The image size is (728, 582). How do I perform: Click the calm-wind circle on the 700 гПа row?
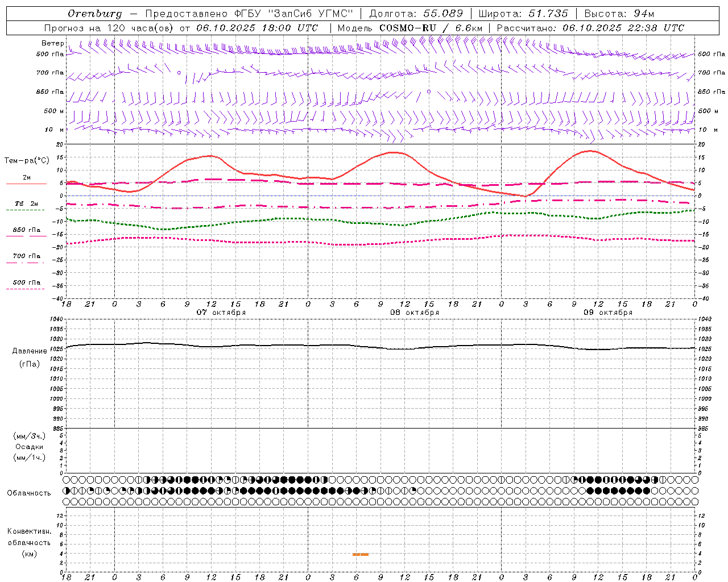179,73
